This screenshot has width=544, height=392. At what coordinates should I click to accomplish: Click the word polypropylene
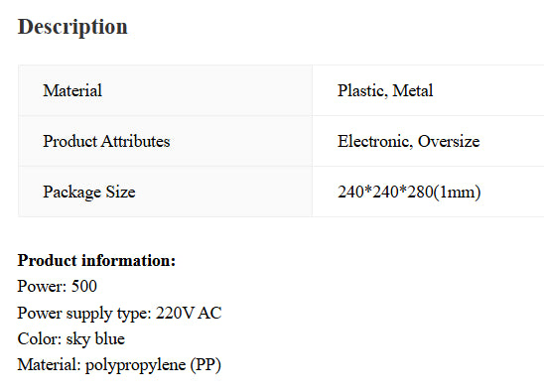pyautogui.click(x=136, y=365)
